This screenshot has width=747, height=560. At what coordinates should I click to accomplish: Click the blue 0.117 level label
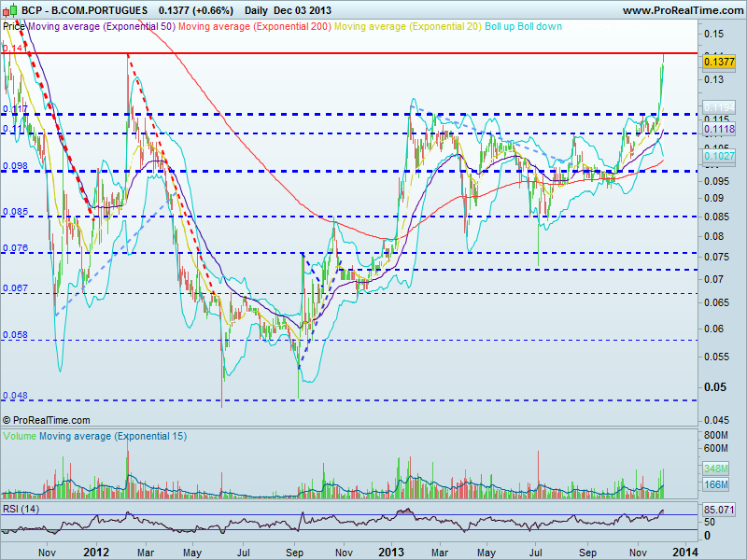[15, 109]
